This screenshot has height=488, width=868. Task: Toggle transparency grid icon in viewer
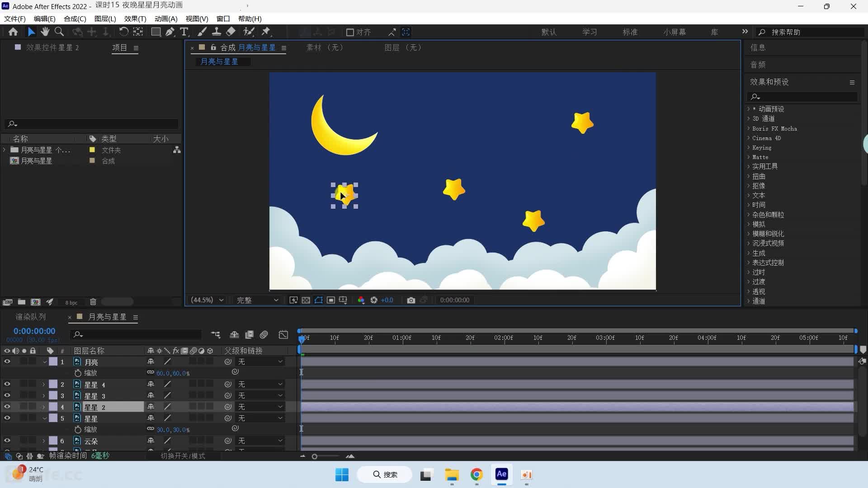click(x=306, y=300)
